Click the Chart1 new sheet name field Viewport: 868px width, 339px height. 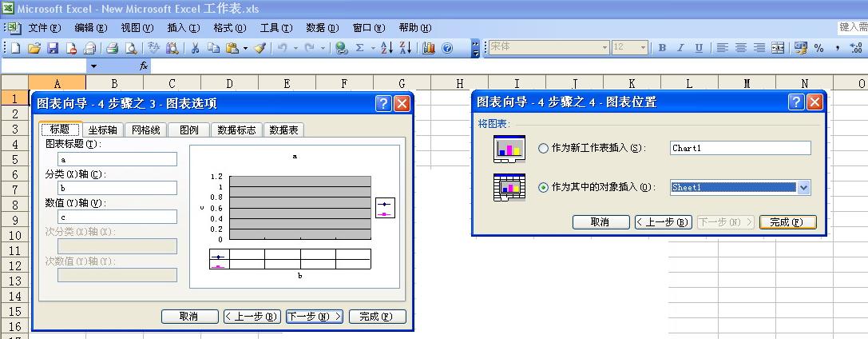pos(740,148)
